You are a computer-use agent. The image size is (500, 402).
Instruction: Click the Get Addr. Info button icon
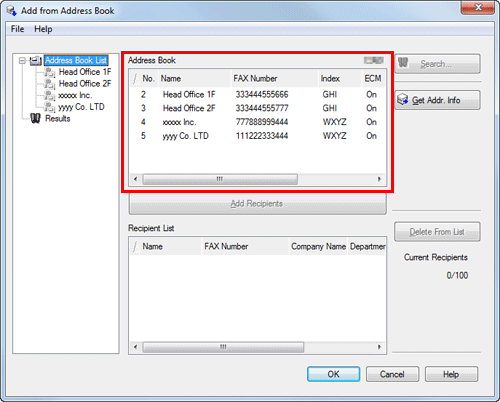403,100
